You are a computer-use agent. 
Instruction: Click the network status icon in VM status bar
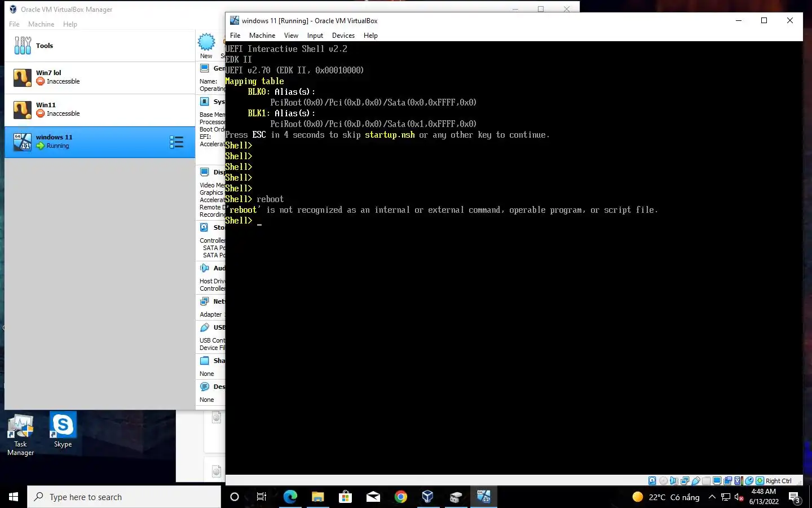point(685,481)
